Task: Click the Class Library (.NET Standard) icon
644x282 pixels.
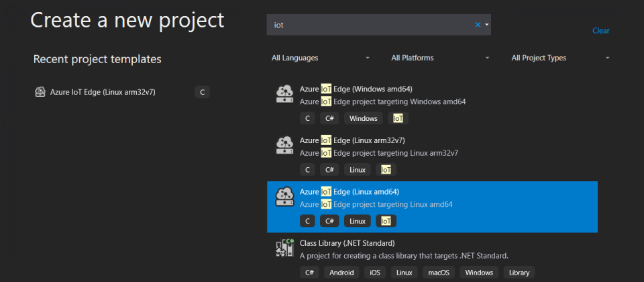Action: coord(284,248)
